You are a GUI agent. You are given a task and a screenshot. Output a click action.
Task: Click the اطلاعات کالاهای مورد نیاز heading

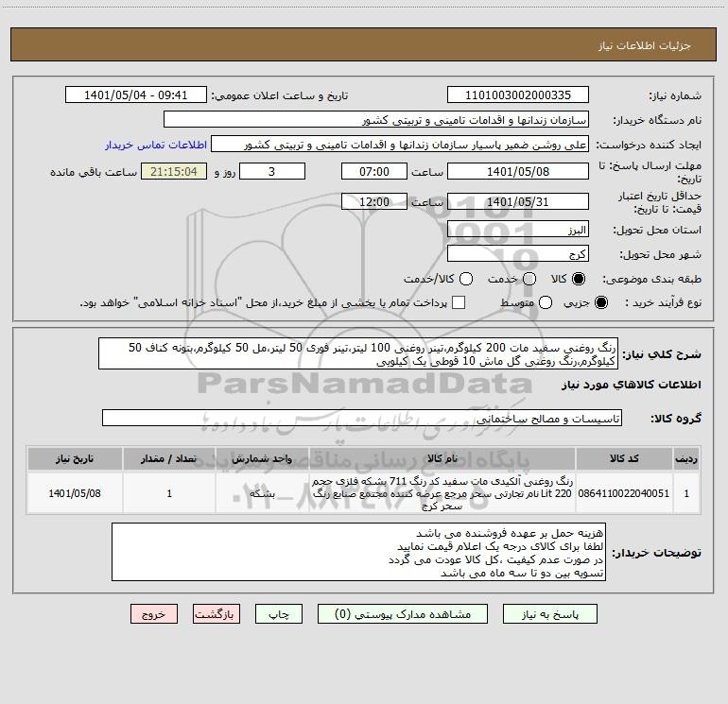(631, 385)
